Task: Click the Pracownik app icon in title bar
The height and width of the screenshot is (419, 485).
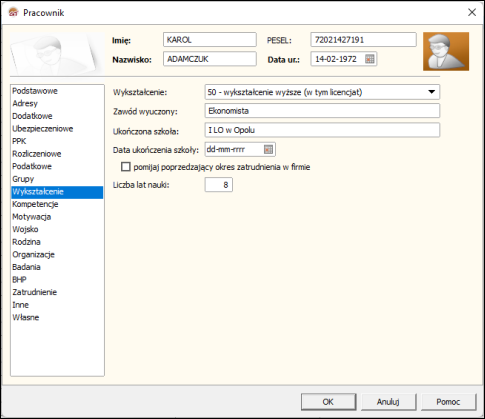Action: coord(13,13)
